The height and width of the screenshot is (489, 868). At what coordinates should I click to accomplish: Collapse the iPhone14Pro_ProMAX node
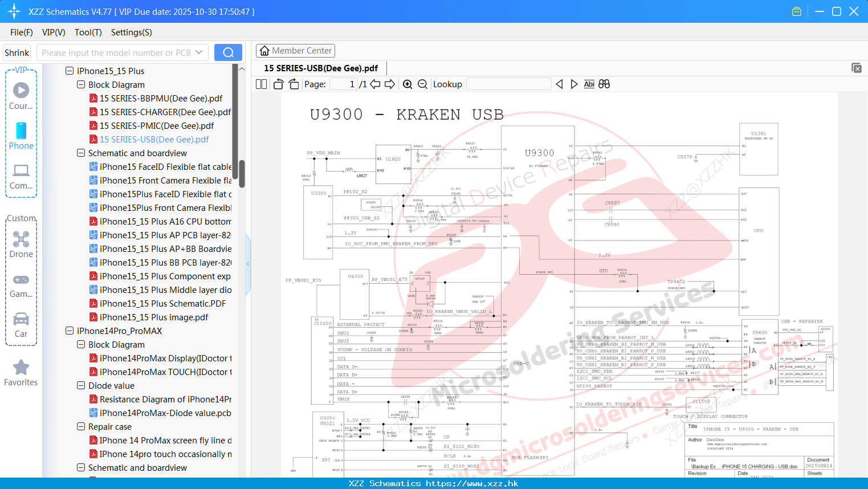coord(70,331)
